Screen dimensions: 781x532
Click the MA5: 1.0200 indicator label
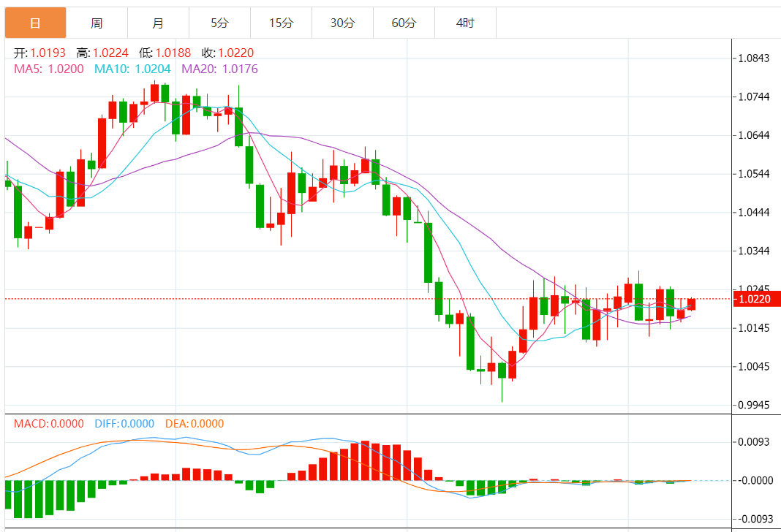[49, 69]
